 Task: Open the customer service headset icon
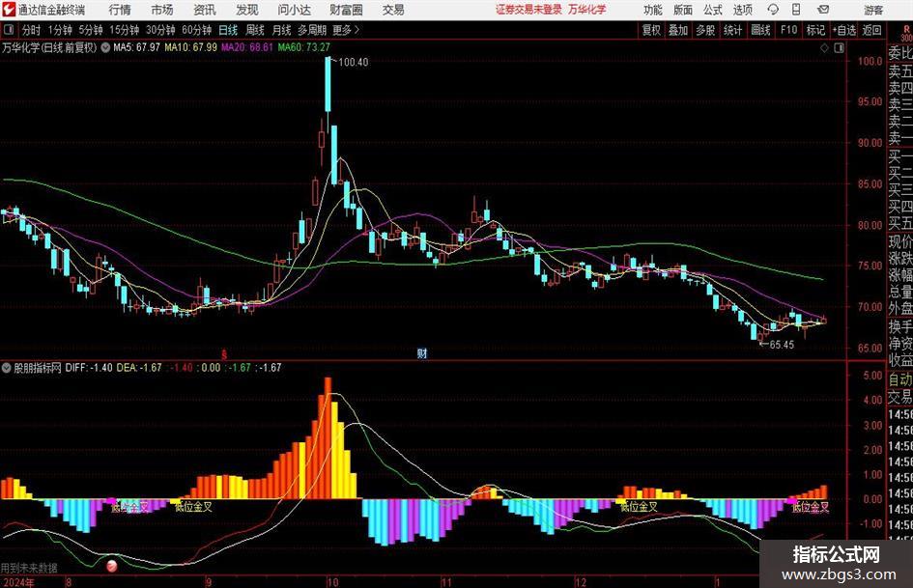click(x=773, y=10)
